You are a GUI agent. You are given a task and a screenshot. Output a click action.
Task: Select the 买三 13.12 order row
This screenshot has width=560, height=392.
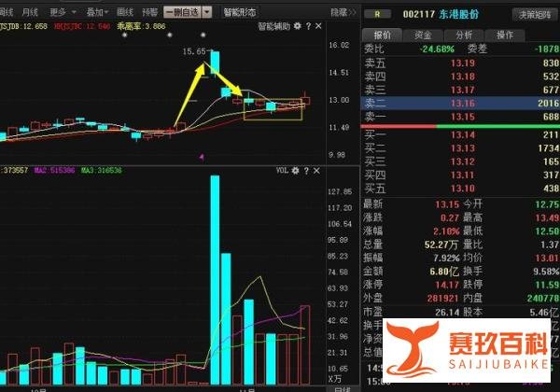point(461,161)
